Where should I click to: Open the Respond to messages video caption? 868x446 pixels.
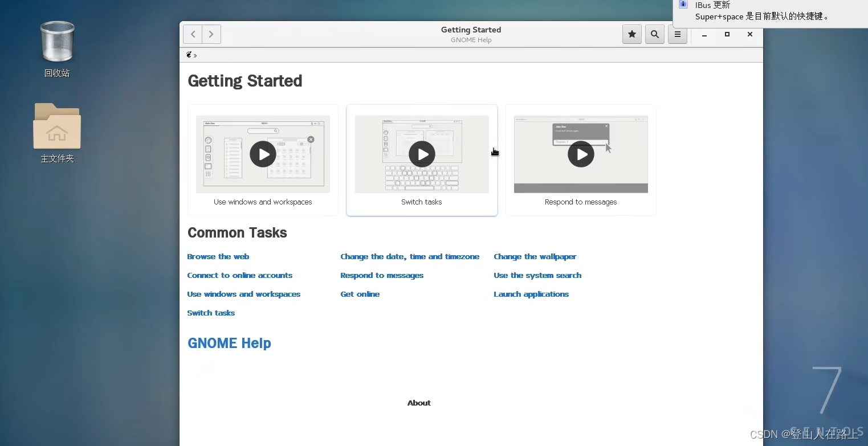[581, 202]
